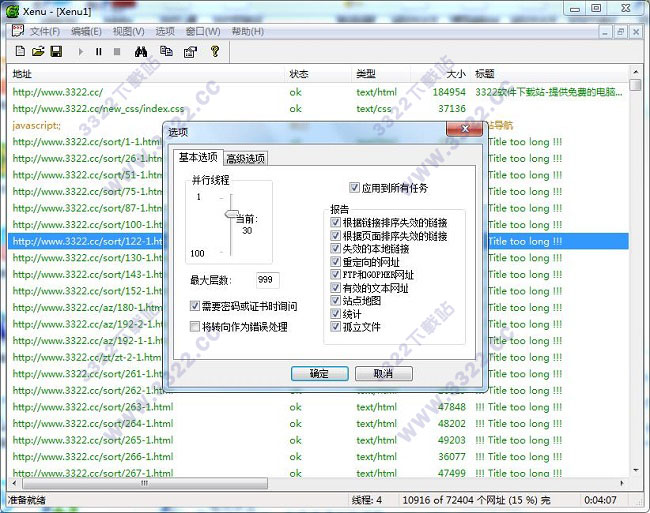Select the javascript:; row
Screen dimensions: 650x513
[318, 125]
